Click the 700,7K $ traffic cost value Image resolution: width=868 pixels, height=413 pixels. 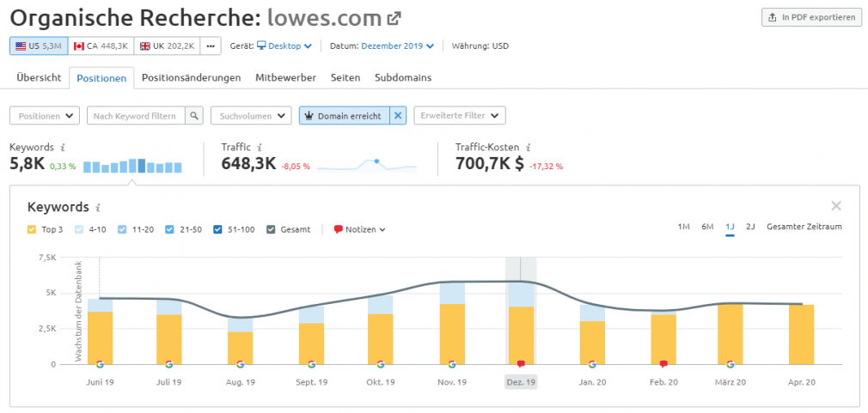tap(489, 164)
